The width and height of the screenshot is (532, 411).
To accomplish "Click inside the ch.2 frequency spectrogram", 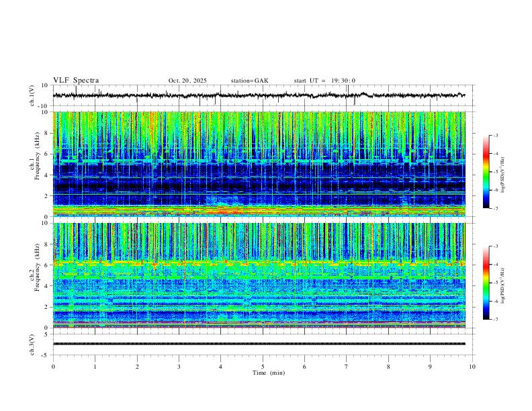I will click(259, 275).
